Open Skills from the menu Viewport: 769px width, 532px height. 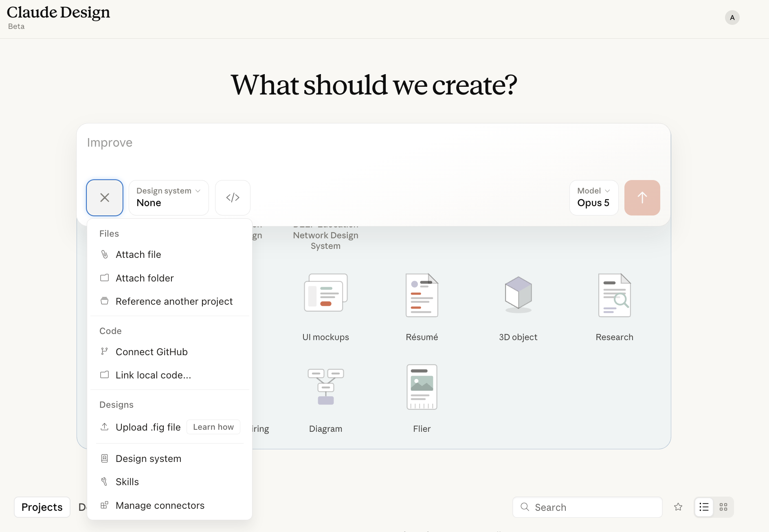[169, 481]
